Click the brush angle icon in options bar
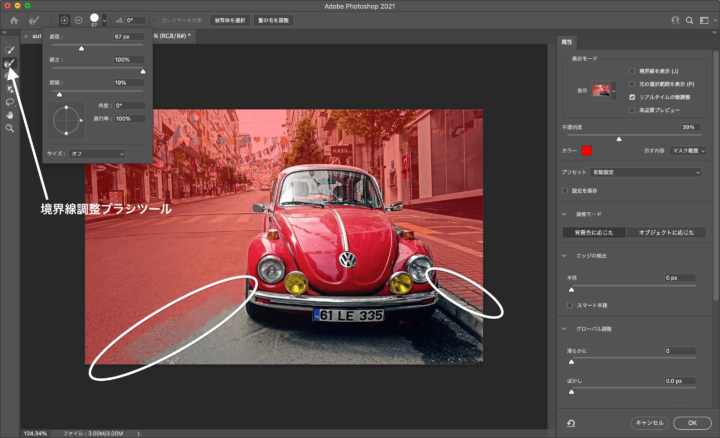The image size is (720, 438). click(x=119, y=20)
